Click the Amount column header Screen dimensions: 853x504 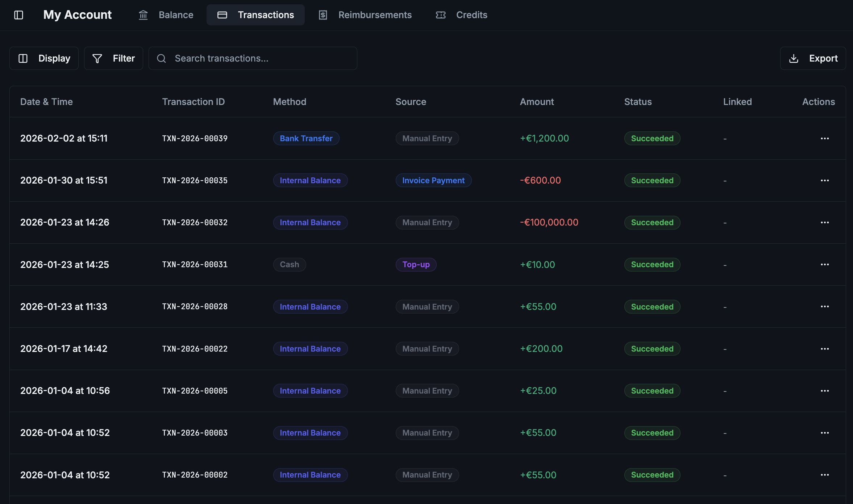(537, 102)
